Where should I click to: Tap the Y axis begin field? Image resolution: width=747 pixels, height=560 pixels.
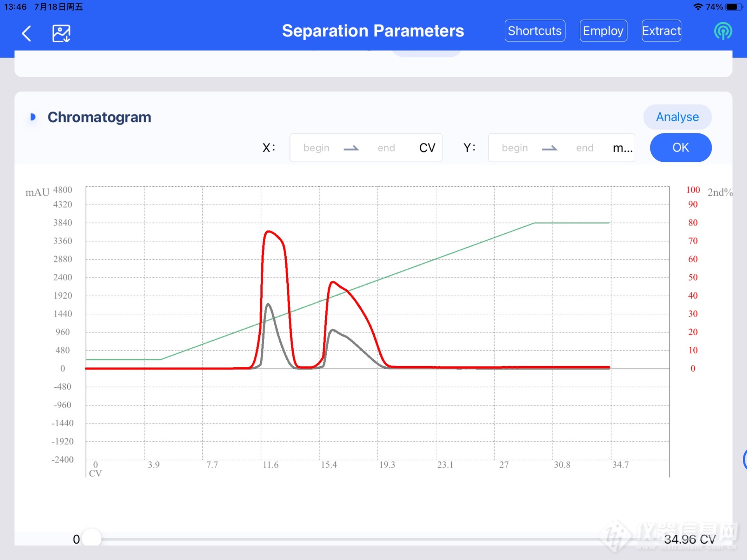(x=515, y=148)
